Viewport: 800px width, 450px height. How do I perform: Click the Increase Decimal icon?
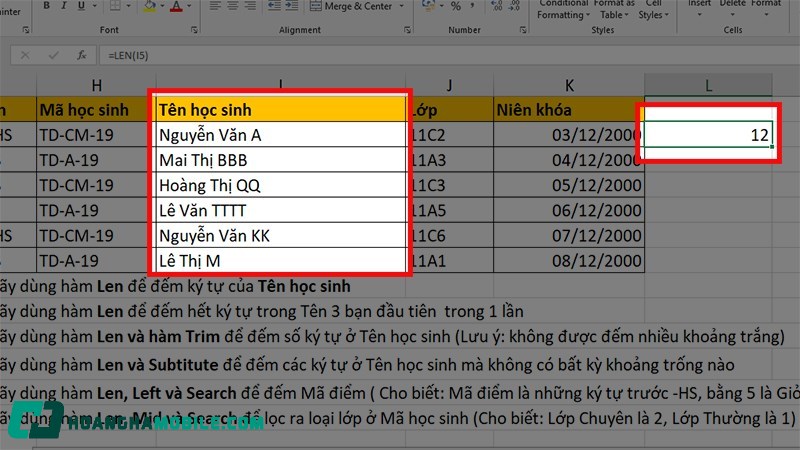click(493, 7)
